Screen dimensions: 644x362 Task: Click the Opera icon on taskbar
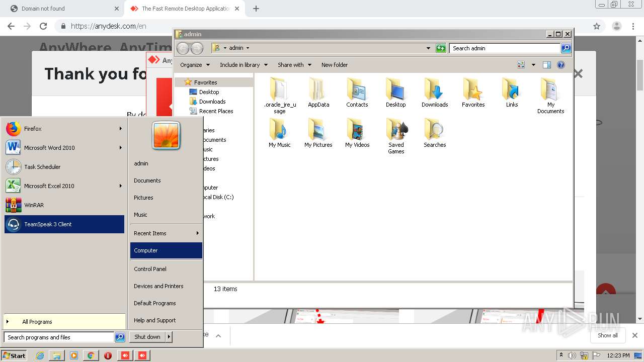pos(108,355)
